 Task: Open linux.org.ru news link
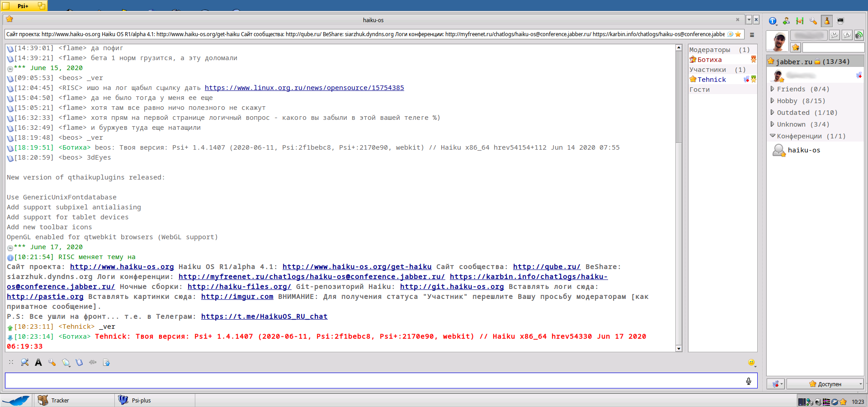304,88
